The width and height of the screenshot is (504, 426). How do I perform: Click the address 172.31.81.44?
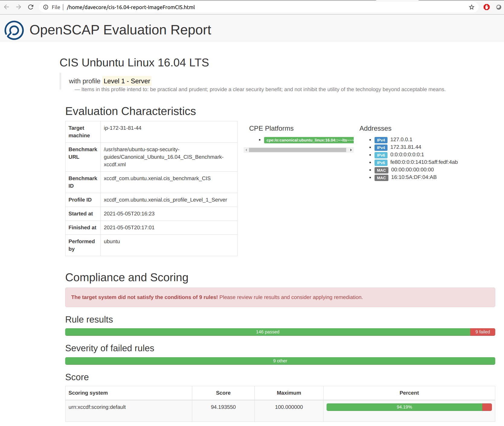click(406, 147)
